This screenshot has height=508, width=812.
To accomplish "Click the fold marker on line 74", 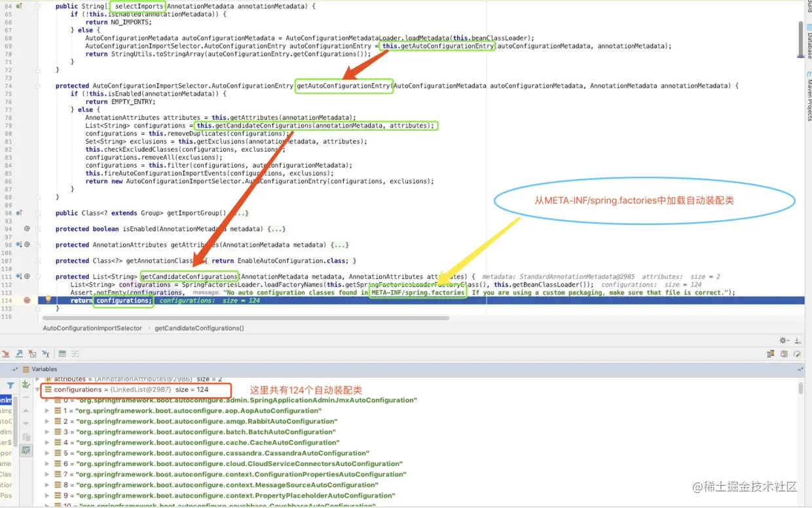I will (x=39, y=86).
